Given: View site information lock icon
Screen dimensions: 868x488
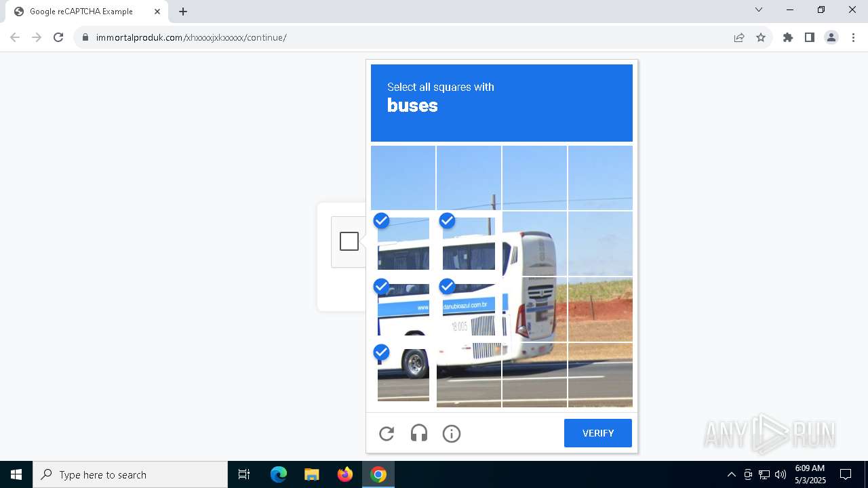Looking at the screenshot, I should 85,37.
